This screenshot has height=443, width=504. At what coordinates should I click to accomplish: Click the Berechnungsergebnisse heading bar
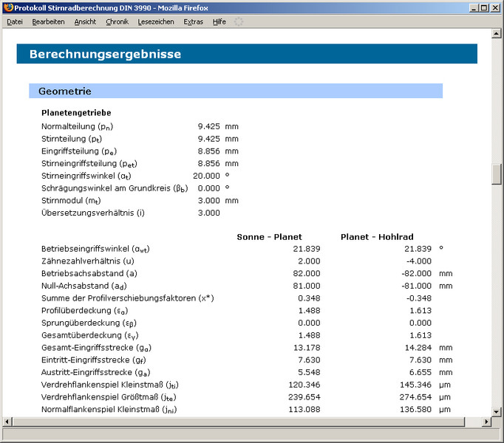(x=247, y=54)
